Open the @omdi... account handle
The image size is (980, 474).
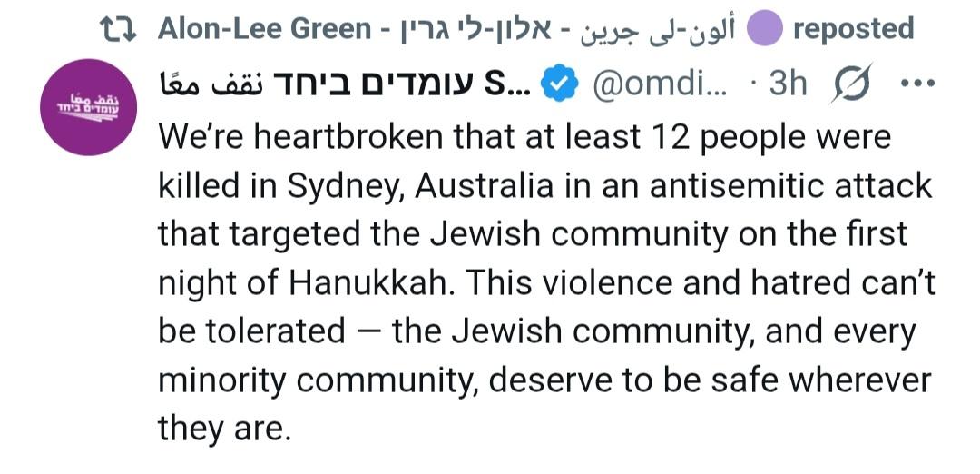(660, 84)
